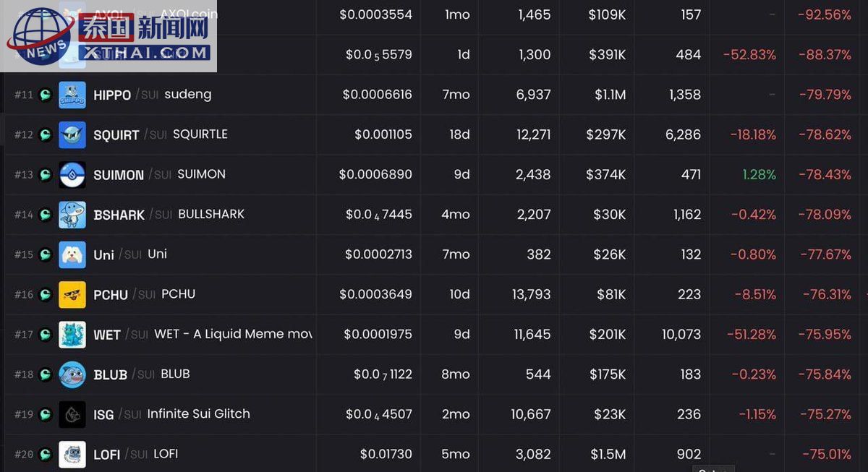The width and height of the screenshot is (868, 472).
Task: Click SUIMON's 1.28% green price change
Action: (x=759, y=174)
